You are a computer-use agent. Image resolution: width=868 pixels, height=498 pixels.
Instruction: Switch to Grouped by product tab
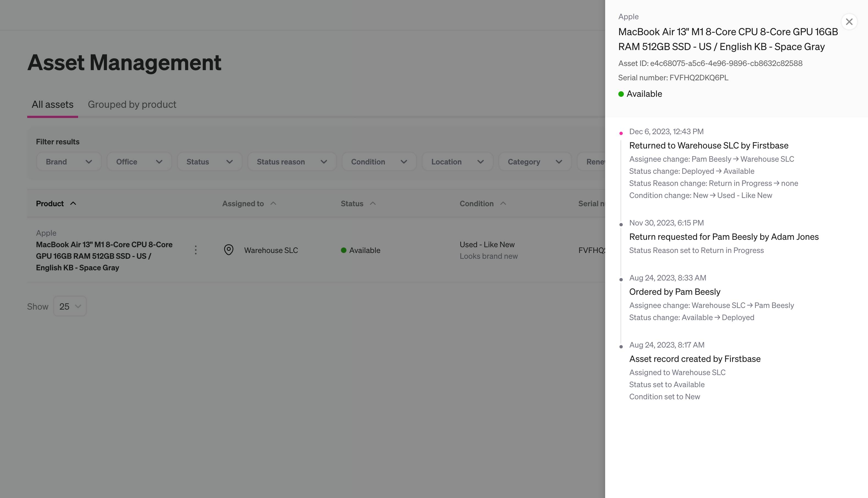(x=132, y=105)
